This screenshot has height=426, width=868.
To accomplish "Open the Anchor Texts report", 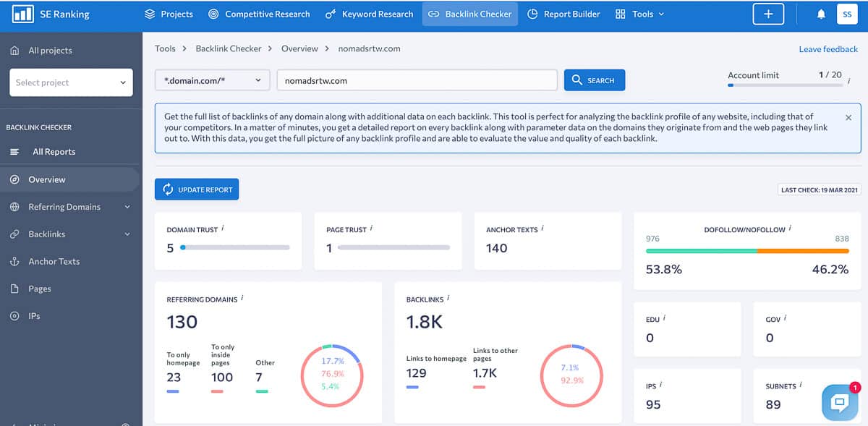I will coord(56,261).
